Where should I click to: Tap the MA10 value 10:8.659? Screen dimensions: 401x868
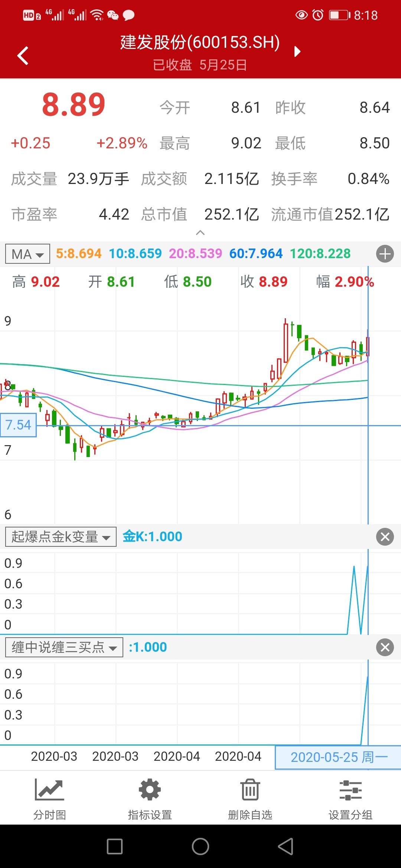[135, 254]
